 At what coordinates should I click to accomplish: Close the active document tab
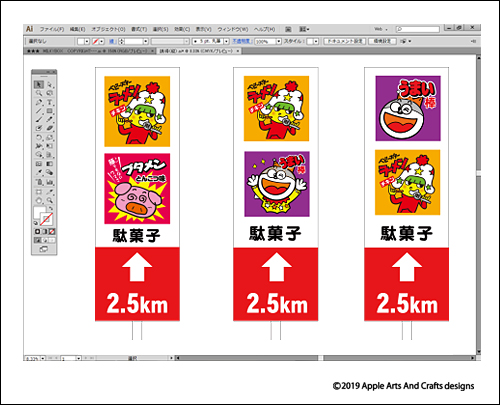pos(238,51)
